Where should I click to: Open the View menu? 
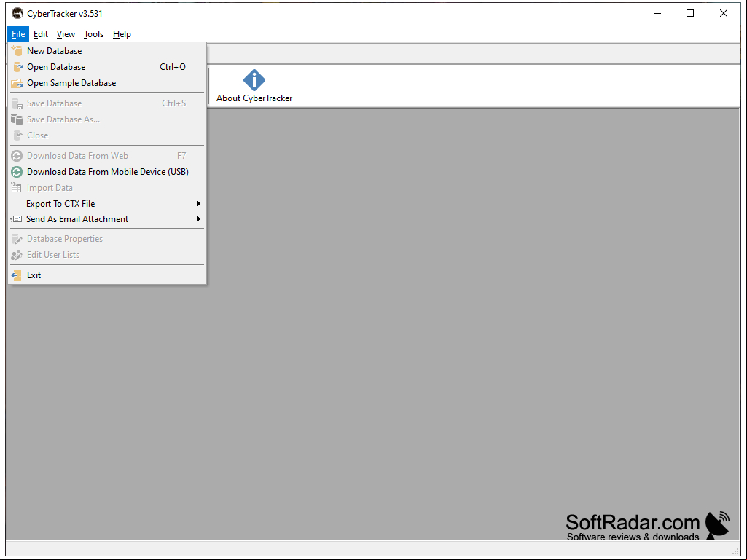(x=66, y=34)
